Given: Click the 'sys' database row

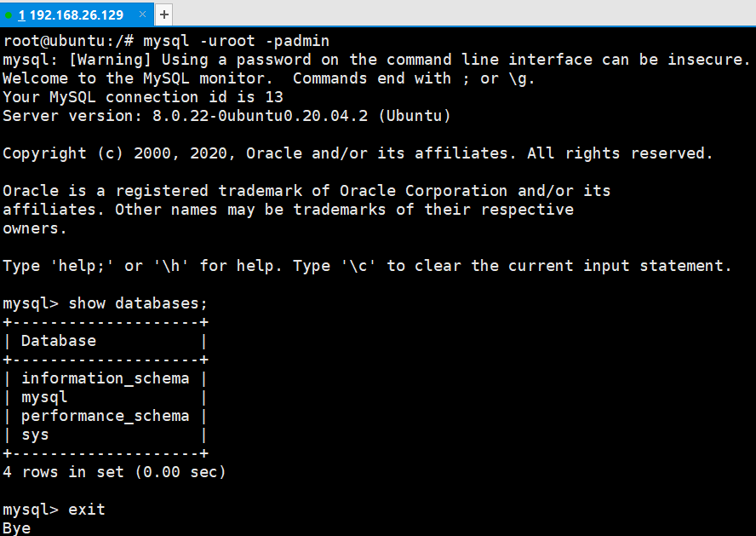Looking at the screenshot, I should click(x=35, y=435).
